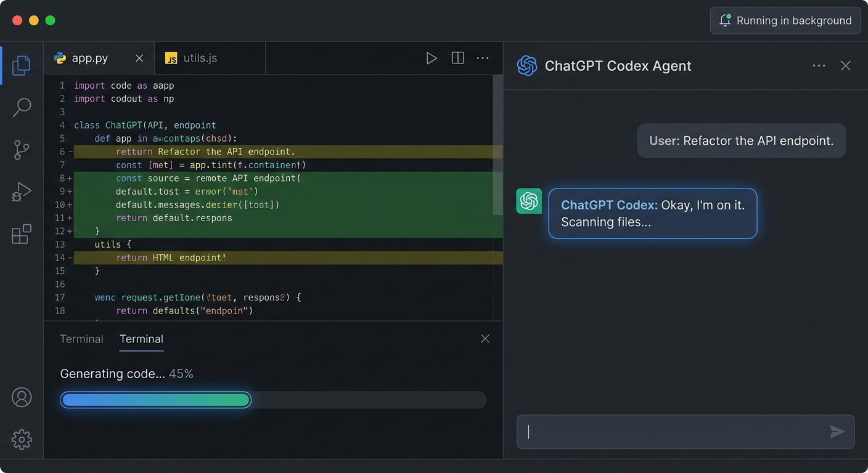This screenshot has width=868, height=473.
Task: Click the ChatGPT logo in panel header
Action: click(x=527, y=66)
